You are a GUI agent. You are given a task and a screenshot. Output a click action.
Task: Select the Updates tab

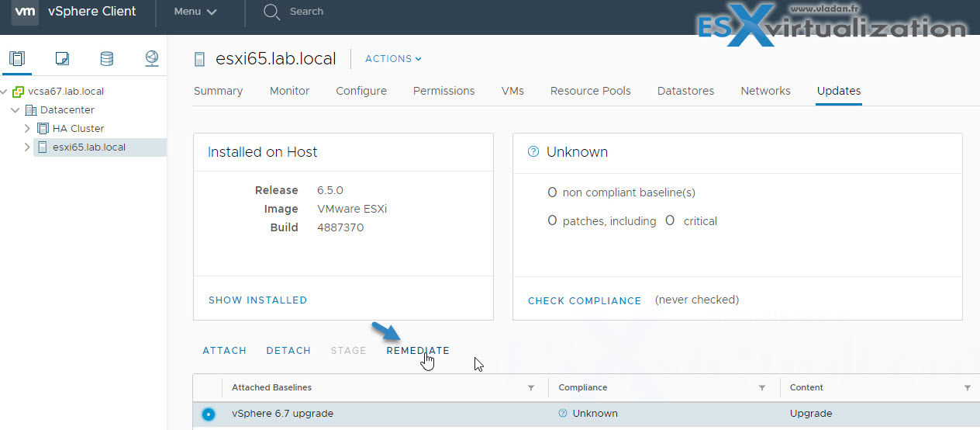839,91
